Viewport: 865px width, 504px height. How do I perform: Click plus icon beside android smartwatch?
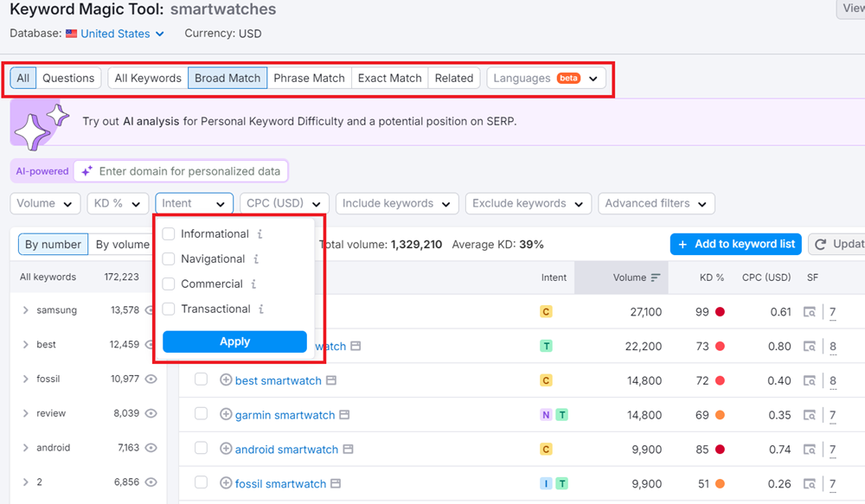point(226,449)
